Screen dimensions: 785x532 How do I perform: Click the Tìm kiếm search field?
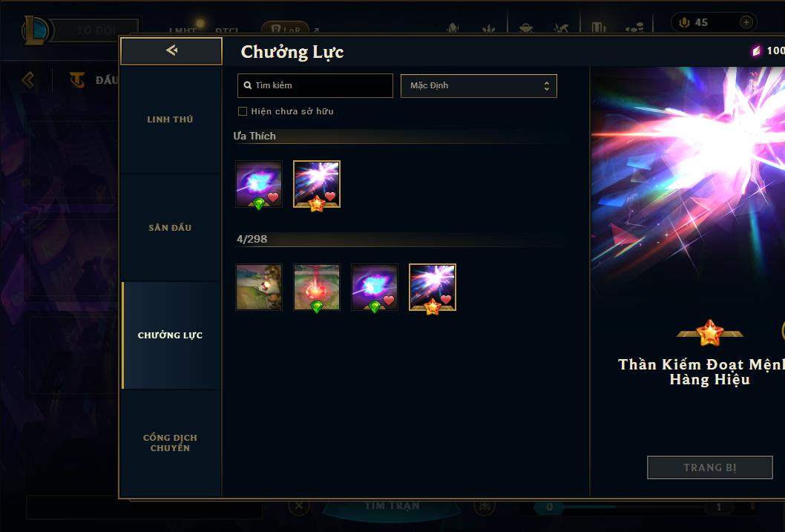pos(315,85)
